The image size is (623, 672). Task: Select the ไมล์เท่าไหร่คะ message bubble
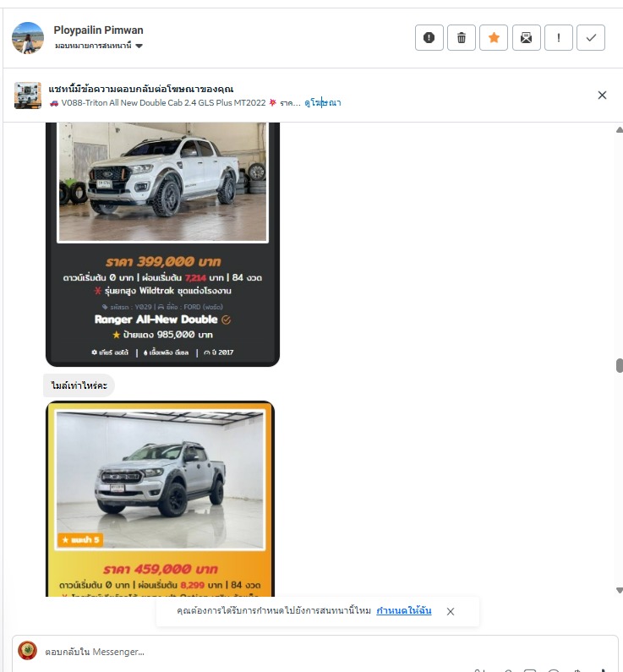click(x=79, y=385)
